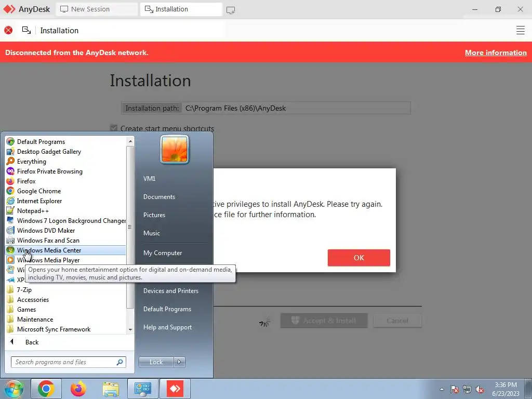Open the Action Center flag icon
This screenshot has width=532, height=399.
(455, 390)
